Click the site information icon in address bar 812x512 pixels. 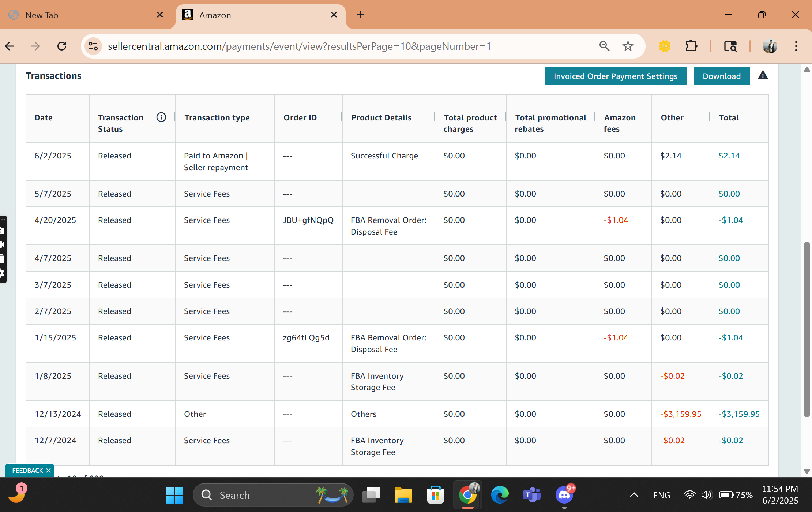pos(93,46)
